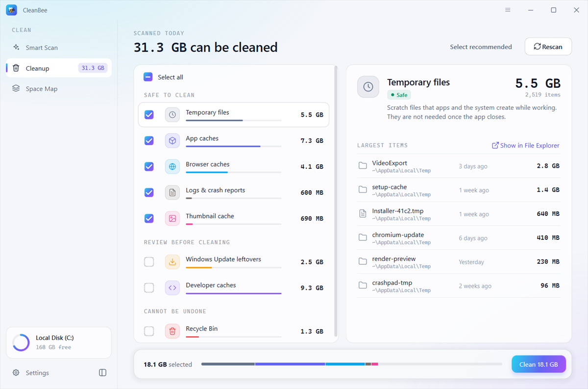Viewport: 588px width, 389px height.
Task: Click the Temporary files clock icon in list
Action: point(172,115)
